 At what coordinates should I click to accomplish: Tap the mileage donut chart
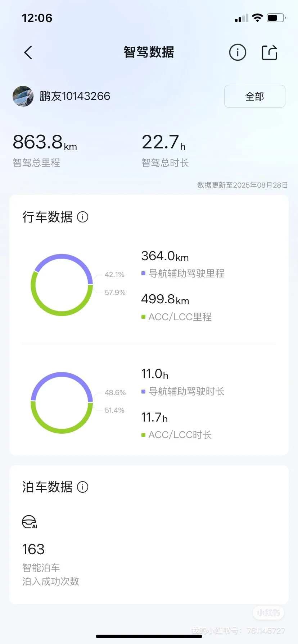(x=62, y=285)
